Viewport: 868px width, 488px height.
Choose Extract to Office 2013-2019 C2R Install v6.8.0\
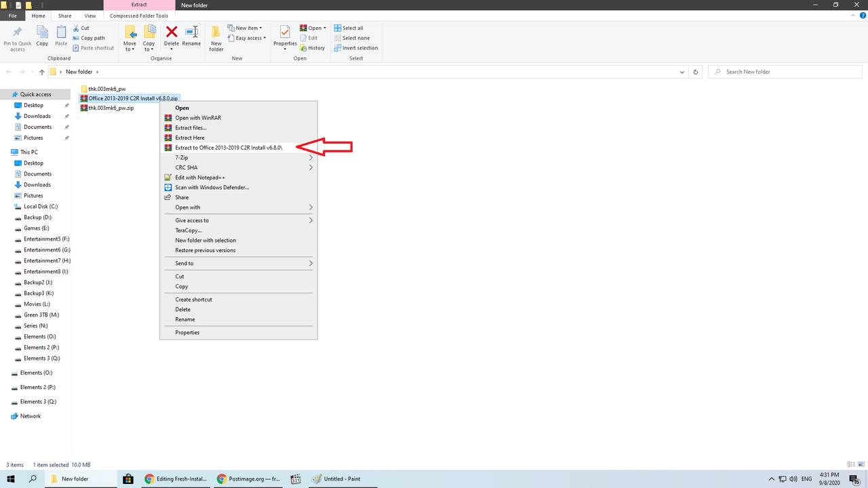point(239,148)
